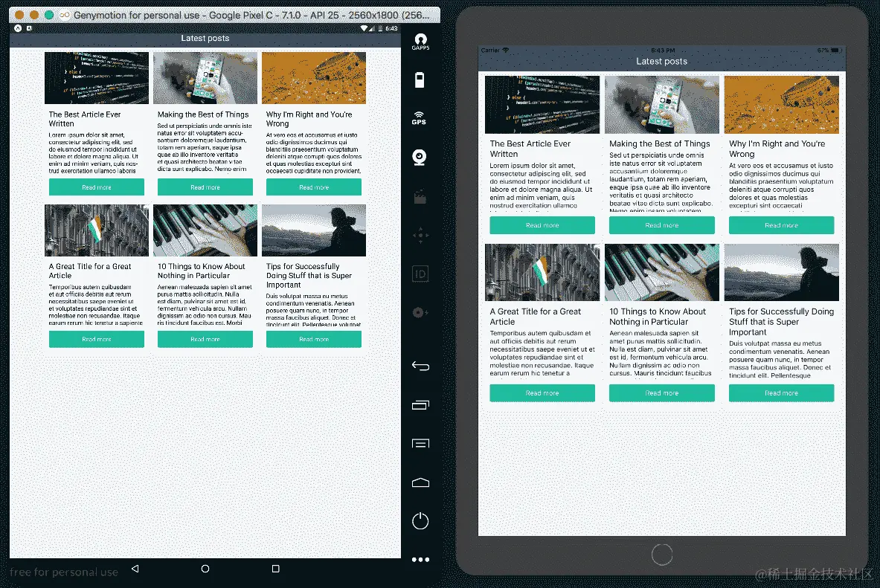Open the remote control arrows icon
Image resolution: width=880 pixels, height=588 pixels.
point(420,235)
